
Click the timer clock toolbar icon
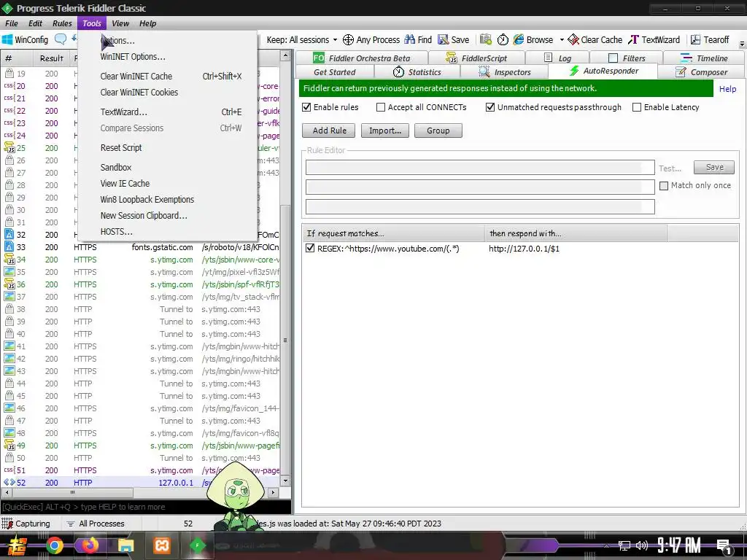503,39
